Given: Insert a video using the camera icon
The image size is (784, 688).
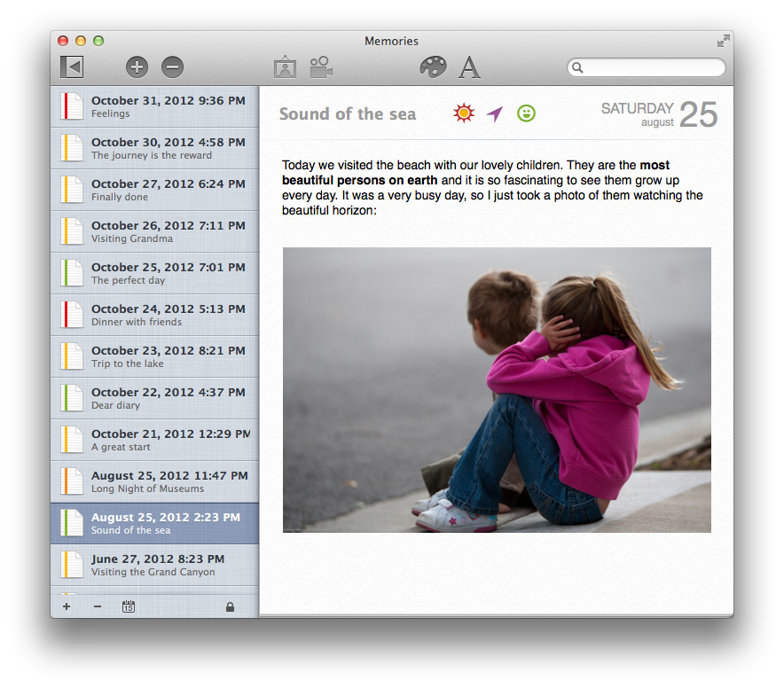Looking at the screenshot, I should pyautogui.click(x=321, y=66).
